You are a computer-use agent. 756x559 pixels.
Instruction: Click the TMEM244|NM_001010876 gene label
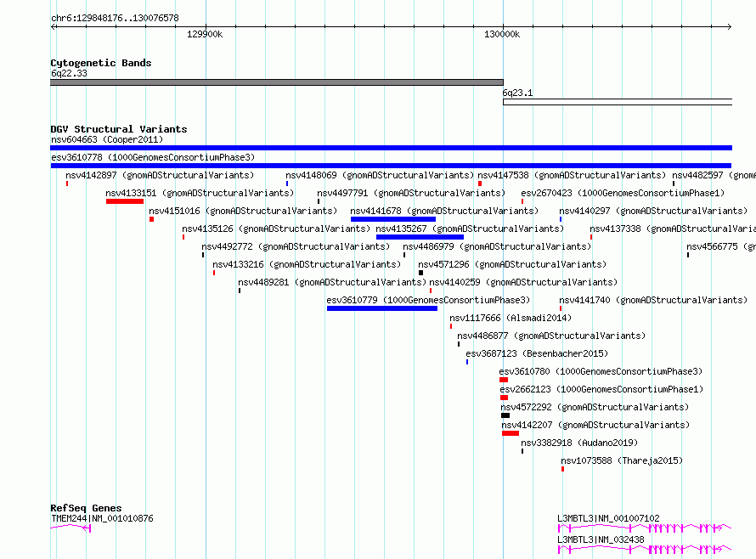(x=102, y=518)
